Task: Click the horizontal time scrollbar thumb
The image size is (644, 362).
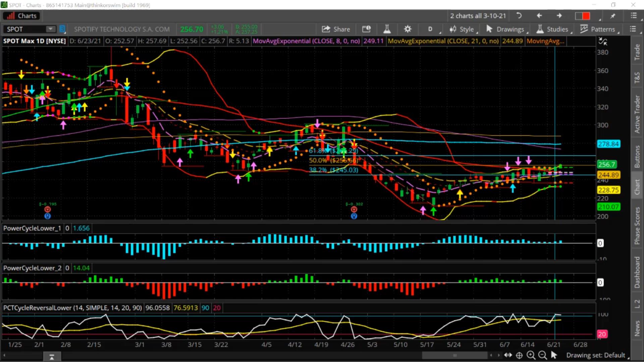Action: 454,355
